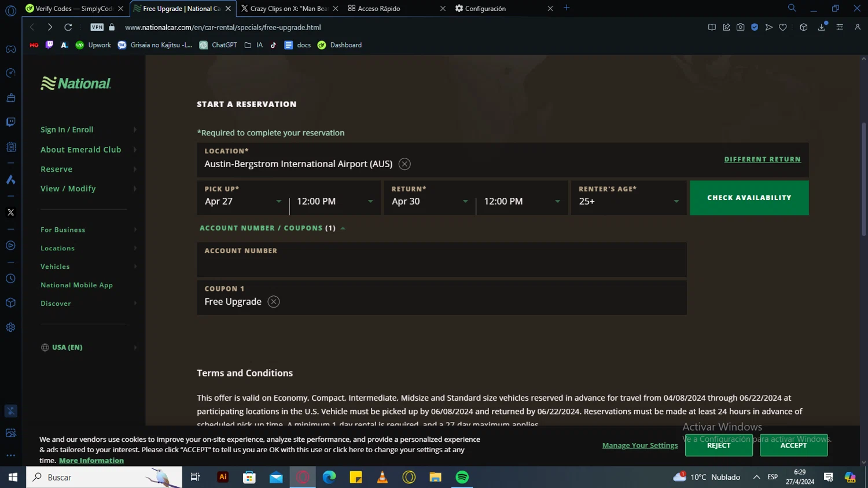The image size is (868, 488).
Task: Take a snapshot with camera icon
Action: [740, 27]
